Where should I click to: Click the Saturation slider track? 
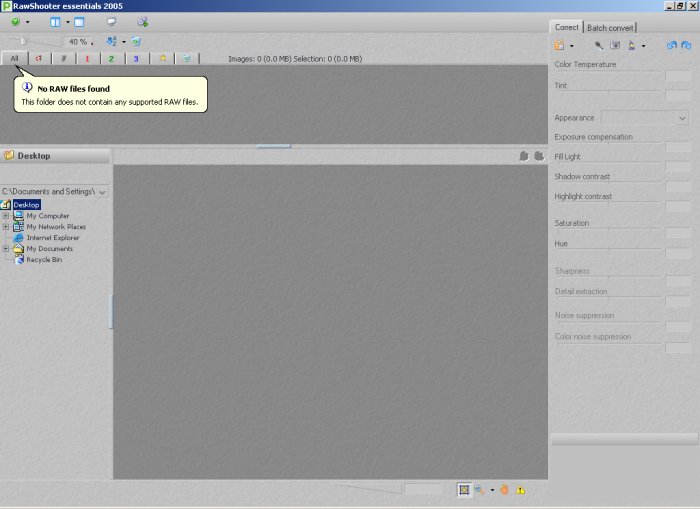pyautogui.click(x=608, y=229)
